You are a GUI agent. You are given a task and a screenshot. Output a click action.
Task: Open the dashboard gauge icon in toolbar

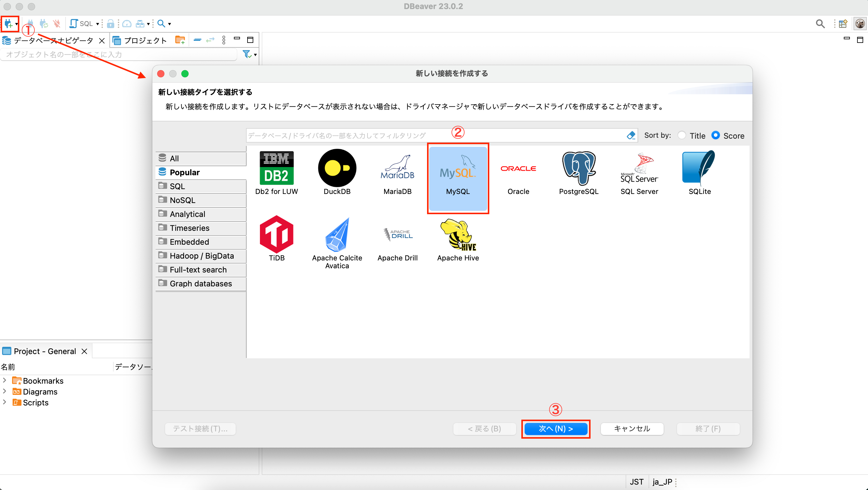coord(127,24)
